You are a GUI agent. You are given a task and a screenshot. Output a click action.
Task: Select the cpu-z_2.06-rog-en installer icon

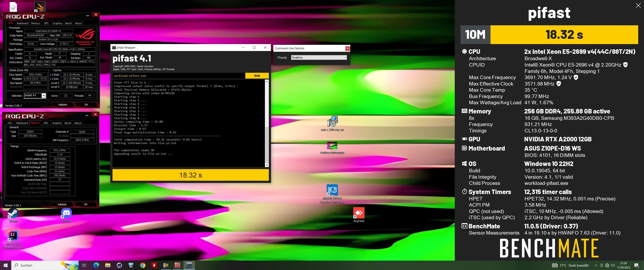coord(332,123)
